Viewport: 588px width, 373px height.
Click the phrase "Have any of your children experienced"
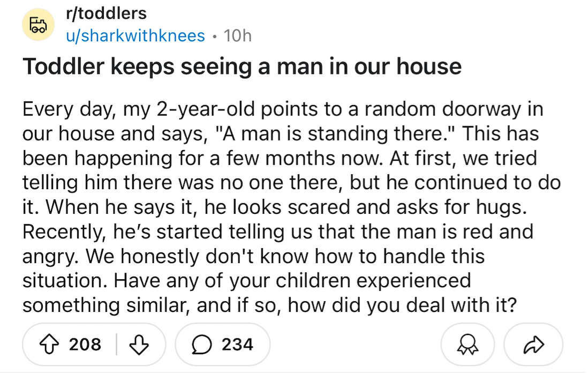click(x=292, y=281)
